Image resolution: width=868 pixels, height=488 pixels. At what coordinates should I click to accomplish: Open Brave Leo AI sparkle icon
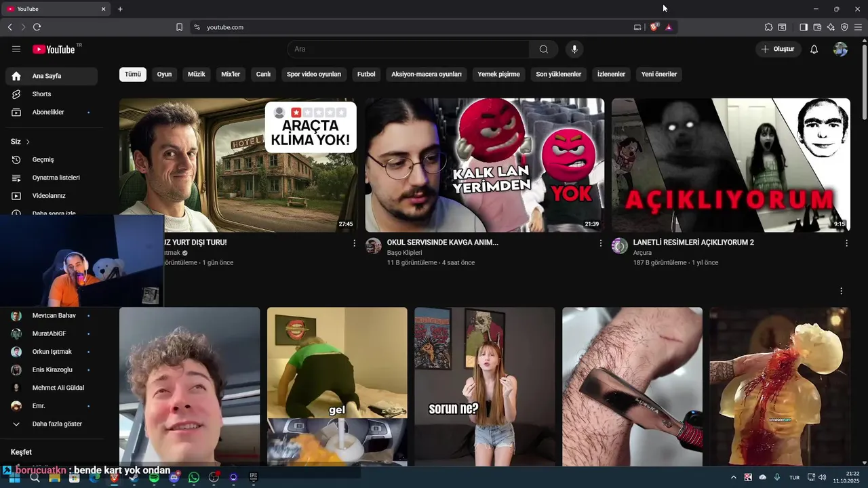pyautogui.click(x=831, y=27)
